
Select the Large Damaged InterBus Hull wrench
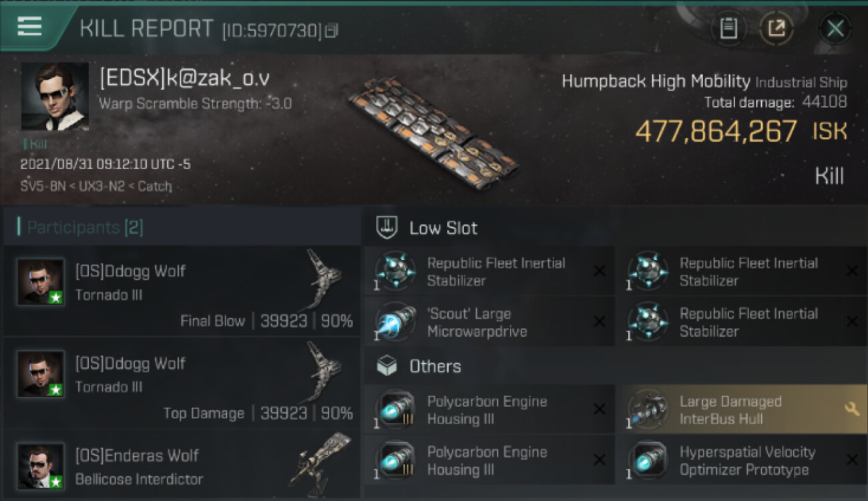pyautogui.click(x=851, y=409)
